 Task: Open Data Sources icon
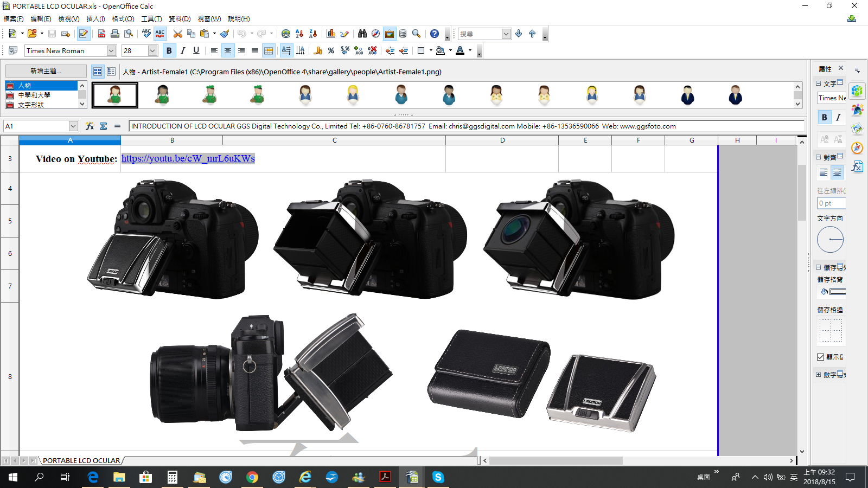pos(403,34)
